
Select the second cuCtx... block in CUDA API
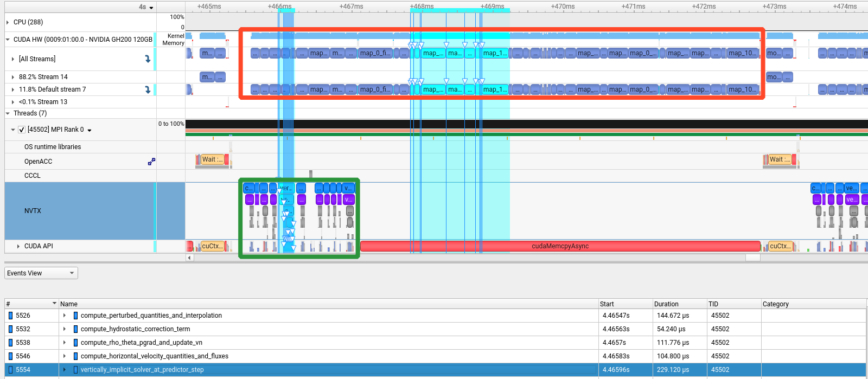click(x=780, y=246)
